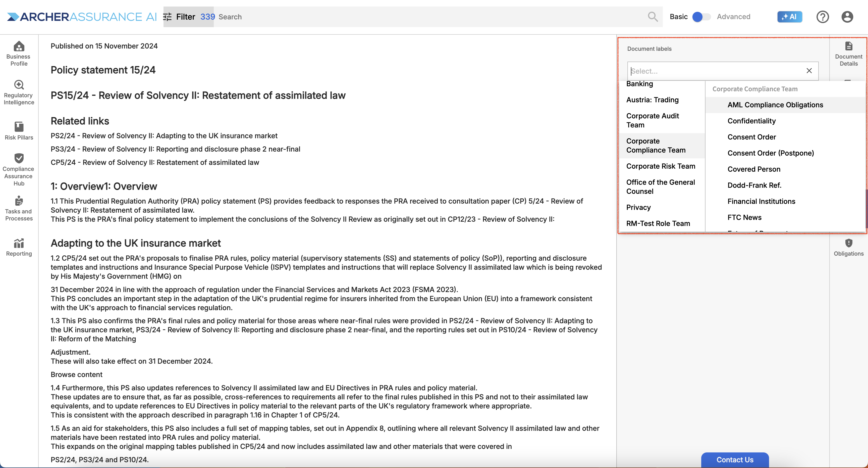Click the Adapting to the UK insurance market heading

pyautogui.click(x=135, y=243)
